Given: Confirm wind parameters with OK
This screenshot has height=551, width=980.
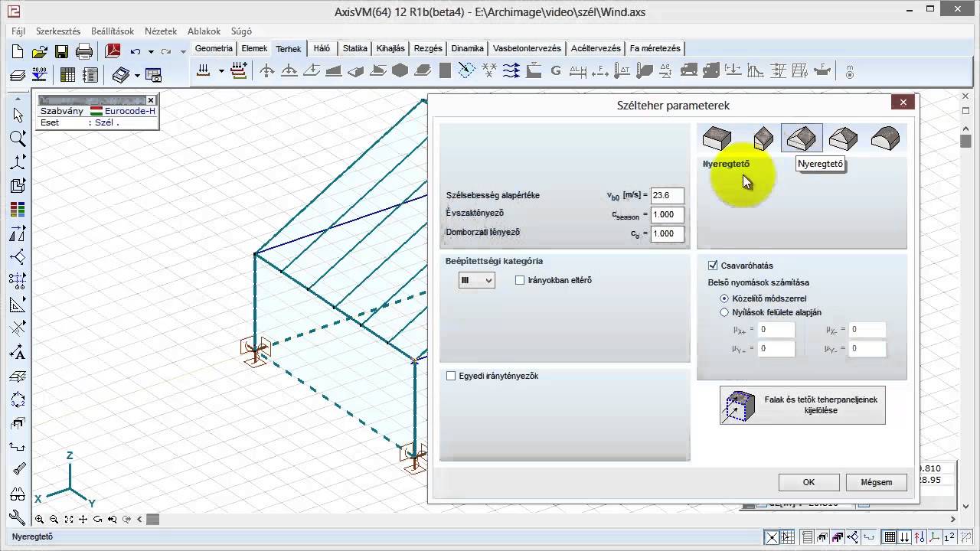Looking at the screenshot, I should (x=808, y=482).
